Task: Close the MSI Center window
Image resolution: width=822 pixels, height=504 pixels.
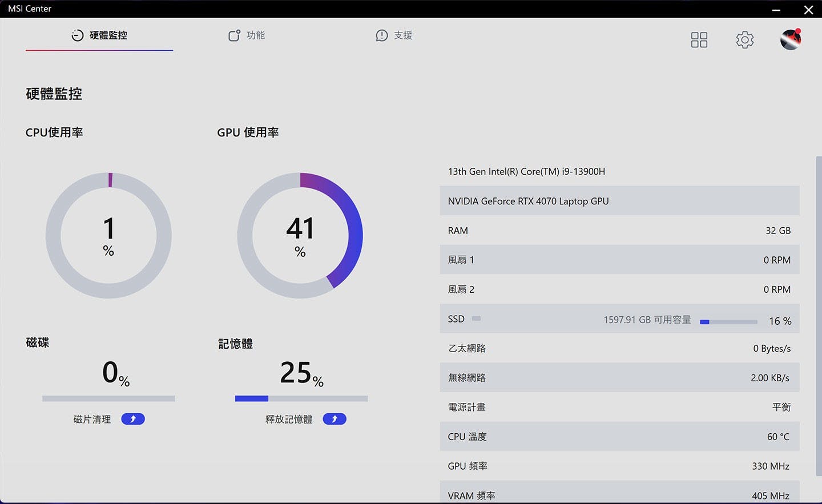Action: tap(808, 10)
